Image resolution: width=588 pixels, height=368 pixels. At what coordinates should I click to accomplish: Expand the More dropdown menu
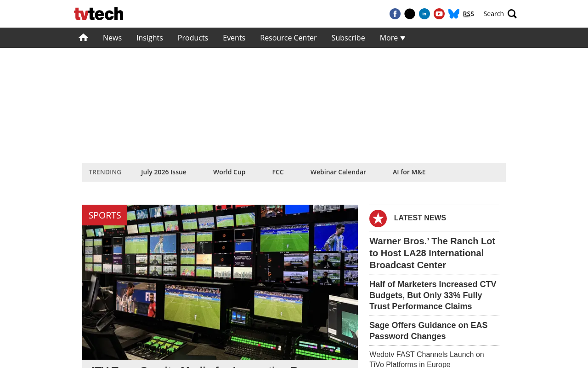393,38
